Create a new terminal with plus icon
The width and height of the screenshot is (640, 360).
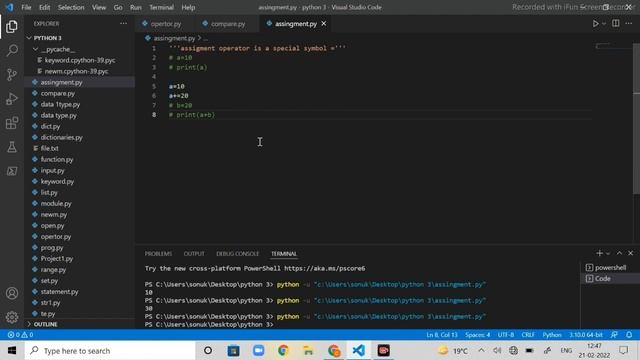(x=599, y=253)
